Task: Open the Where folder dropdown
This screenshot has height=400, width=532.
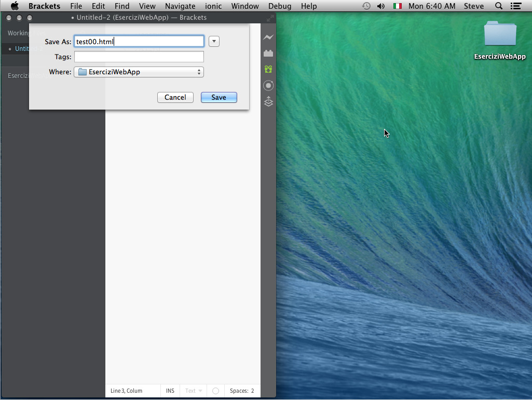Action: pos(139,72)
